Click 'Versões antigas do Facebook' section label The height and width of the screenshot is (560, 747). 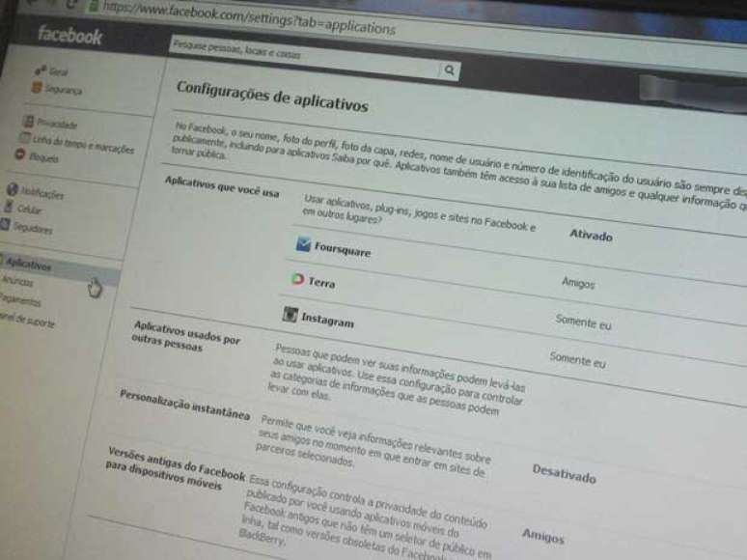(176, 468)
